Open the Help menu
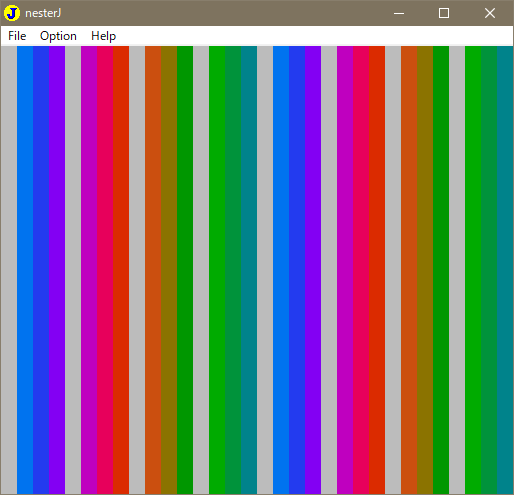This screenshot has height=495, width=514. pos(103,36)
